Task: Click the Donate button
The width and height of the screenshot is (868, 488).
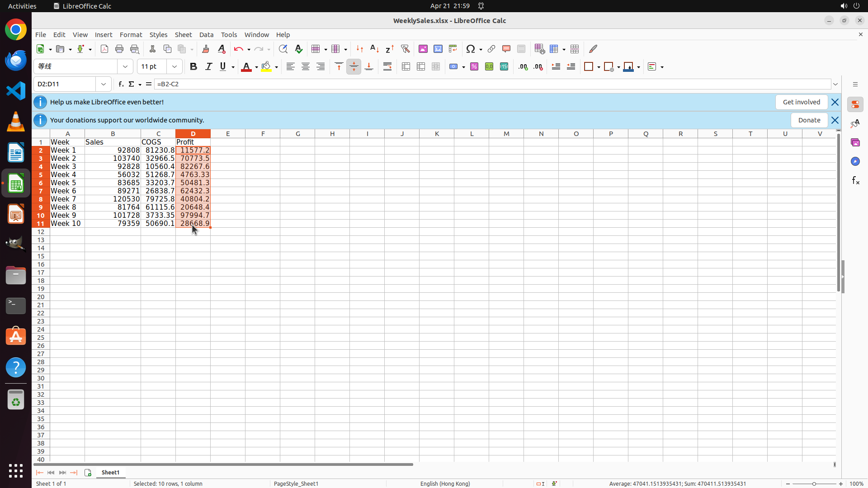Action: (x=809, y=120)
